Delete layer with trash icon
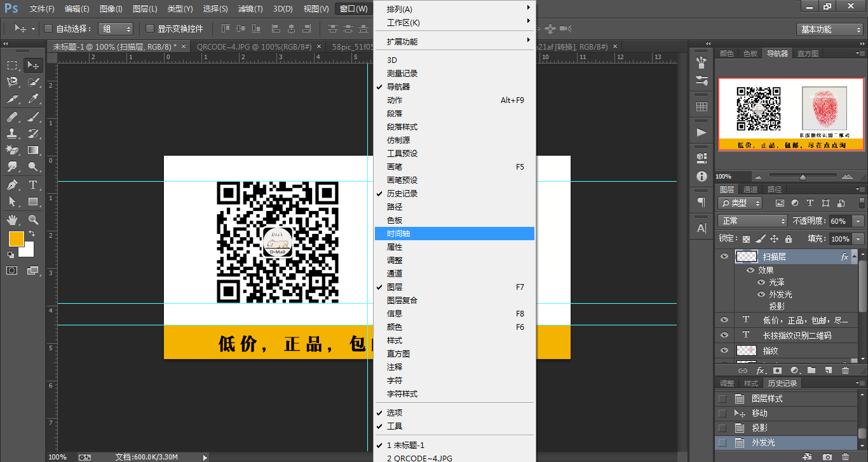The image size is (868, 462). [845, 370]
